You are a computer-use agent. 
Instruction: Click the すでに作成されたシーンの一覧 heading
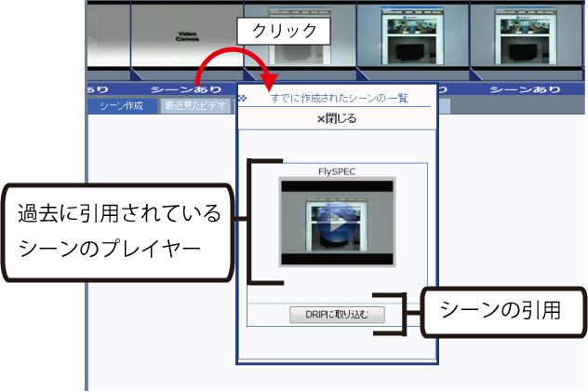point(339,98)
